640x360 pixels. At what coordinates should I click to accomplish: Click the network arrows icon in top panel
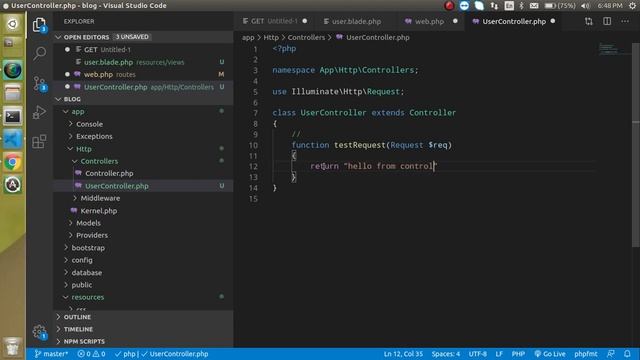tap(494, 5)
